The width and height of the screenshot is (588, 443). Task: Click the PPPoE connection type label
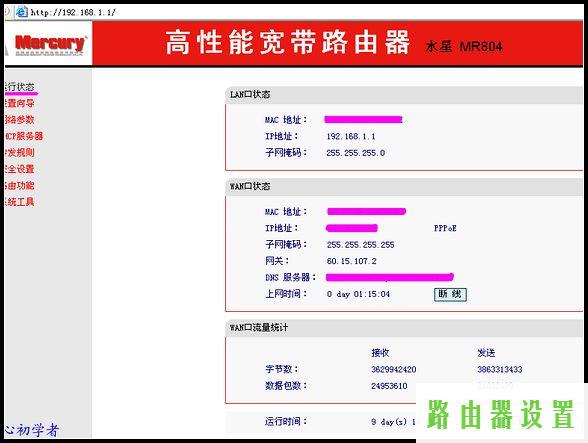click(445, 228)
